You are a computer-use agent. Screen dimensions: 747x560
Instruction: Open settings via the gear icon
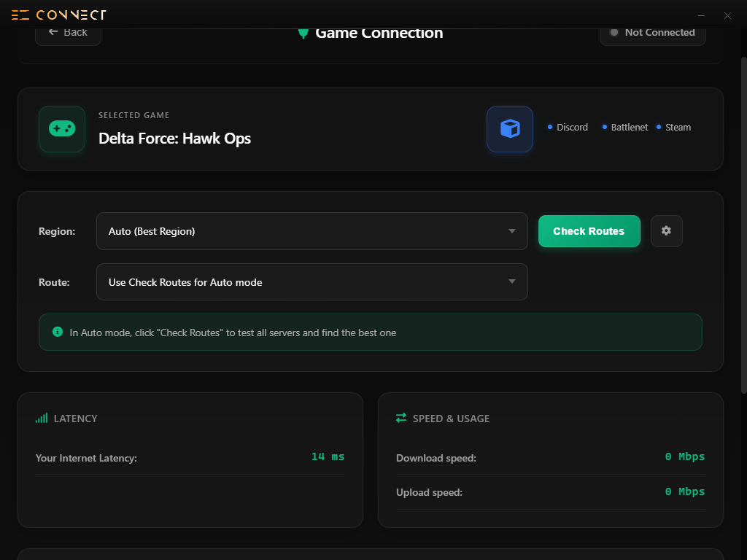click(667, 231)
